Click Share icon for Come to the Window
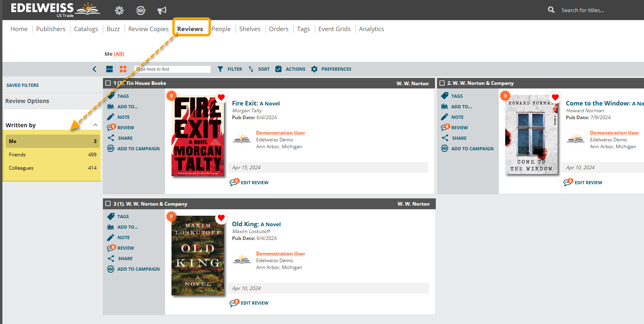This screenshot has width=644, height=324. [x=445, y=138]
